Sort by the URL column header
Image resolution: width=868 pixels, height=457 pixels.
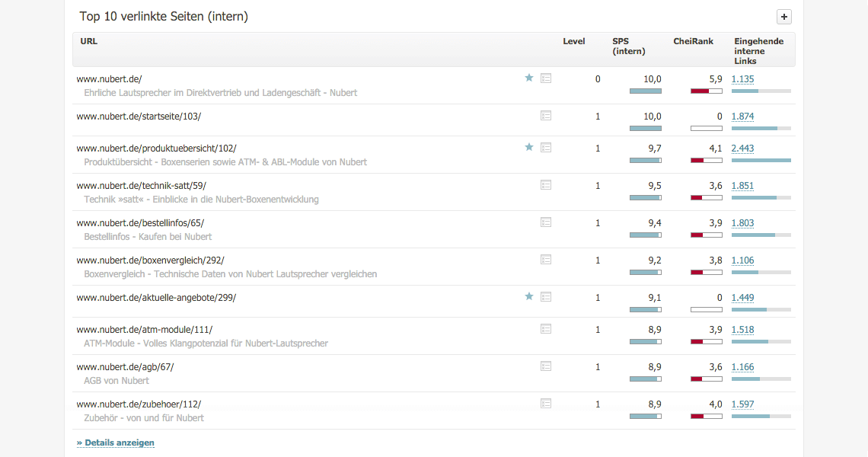click(x=88, y=41)
